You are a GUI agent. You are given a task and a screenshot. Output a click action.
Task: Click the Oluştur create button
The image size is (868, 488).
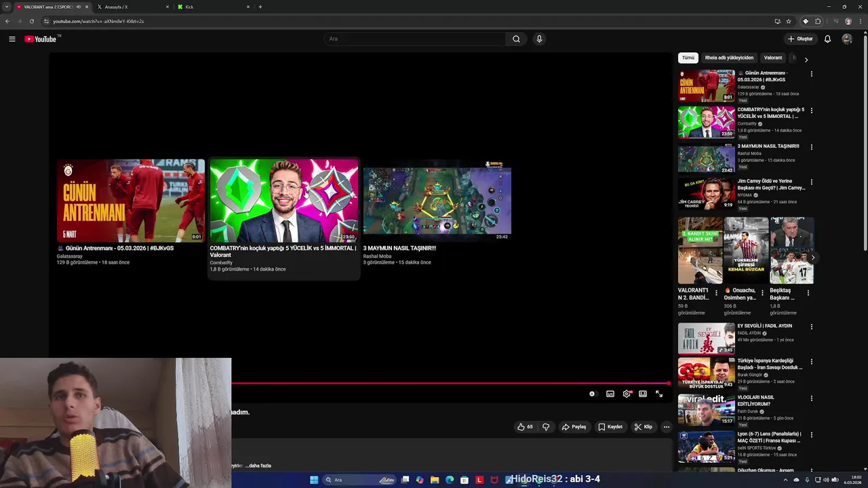[x=800, y=39]
